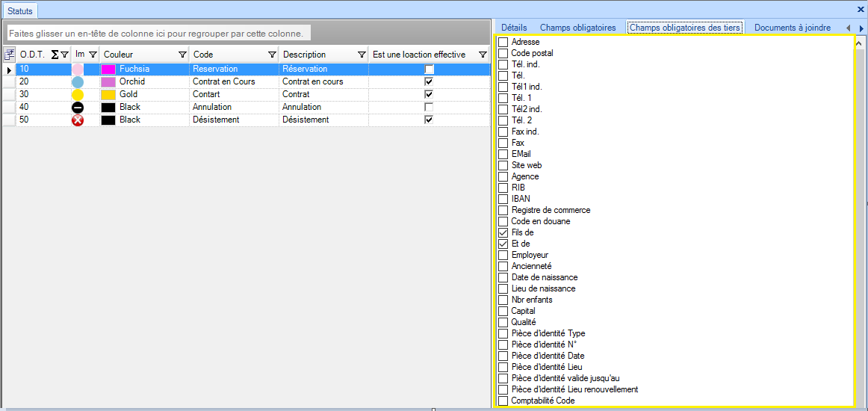Image resolution: width=868 pixels, height=411 pixels.
Task: Switch to the Détails tab
Action: 514,28
